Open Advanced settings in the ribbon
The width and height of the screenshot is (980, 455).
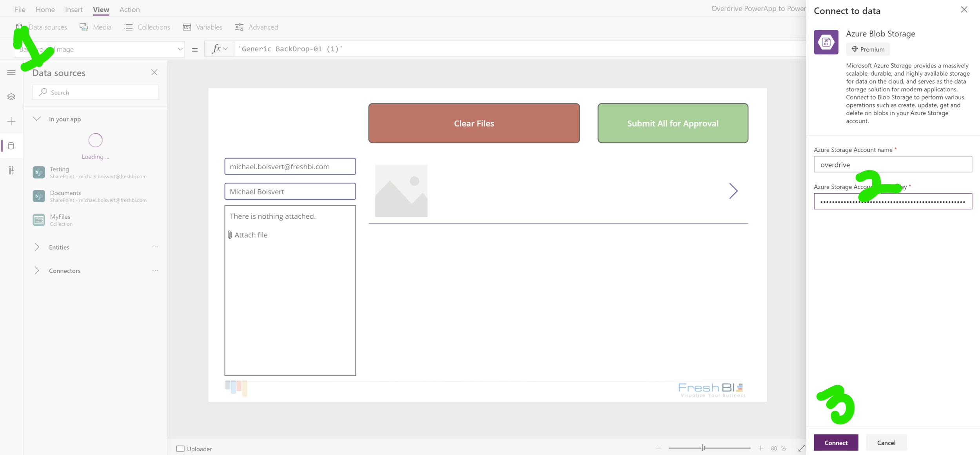(x=256, y=27)
